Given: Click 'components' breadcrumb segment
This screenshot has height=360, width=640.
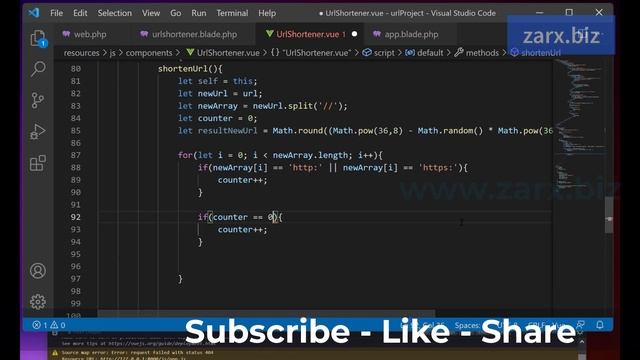Looking at the screenshot, I should (149, 53).
